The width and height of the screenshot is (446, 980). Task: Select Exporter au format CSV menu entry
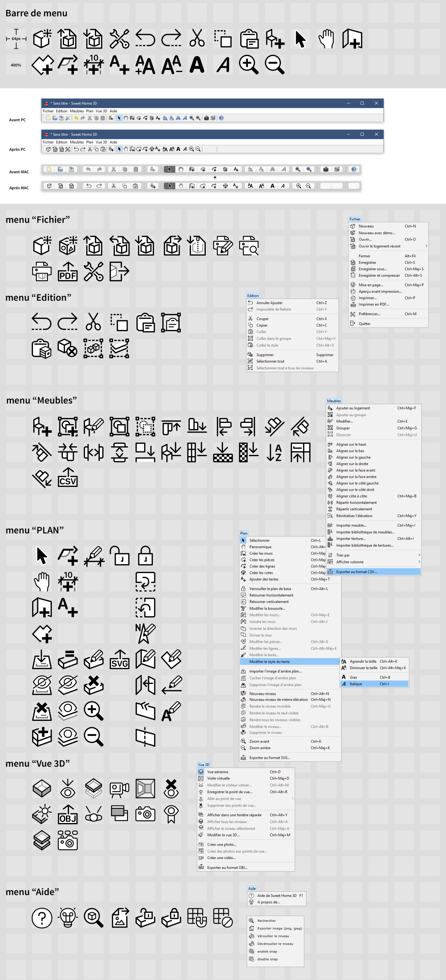pyautogui.click(x=356, y=572)
